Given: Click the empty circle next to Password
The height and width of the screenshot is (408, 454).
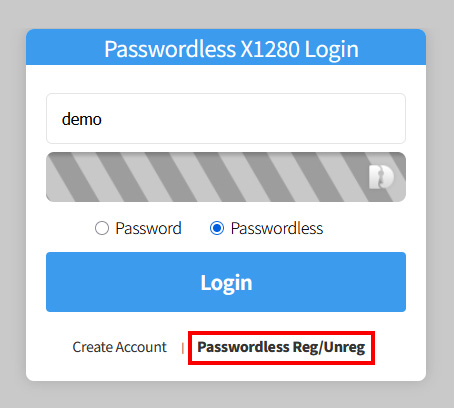Looking at the screenshot, I should (x=102, y=228).
